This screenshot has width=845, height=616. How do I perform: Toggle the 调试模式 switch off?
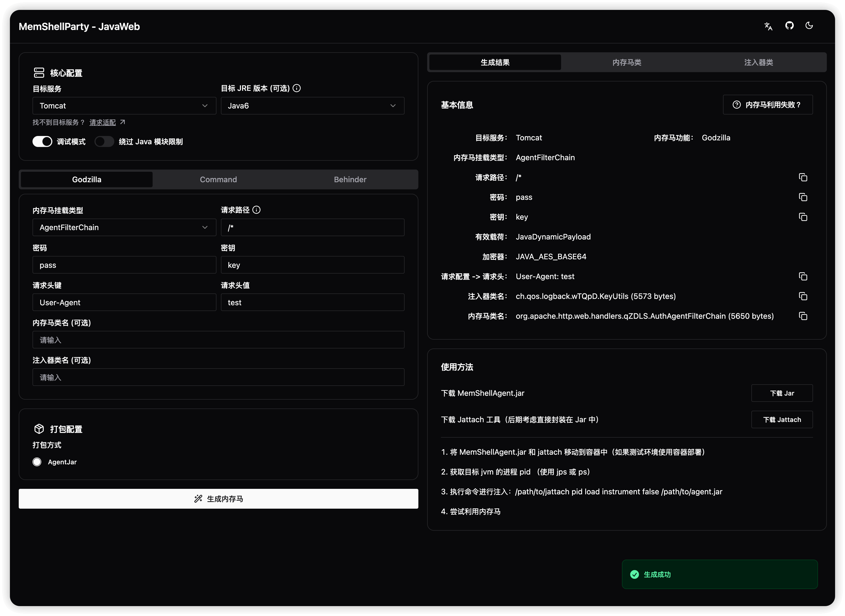[42, 141]
